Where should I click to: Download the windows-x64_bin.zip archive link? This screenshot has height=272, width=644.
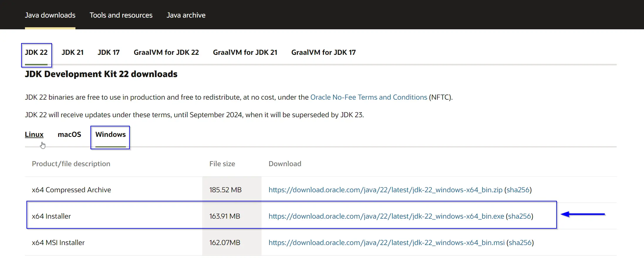pyautogui.click(x=385, y=190)
